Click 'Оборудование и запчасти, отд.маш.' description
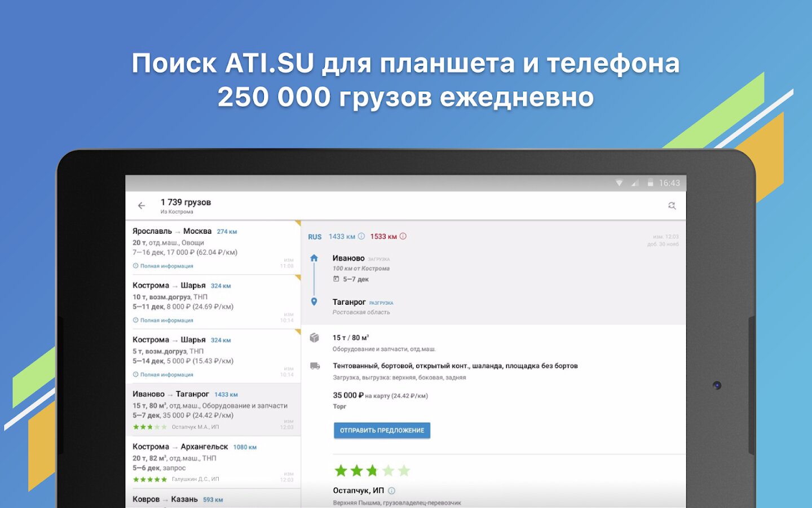The image size is (812, 508). (x=384, y=349)
